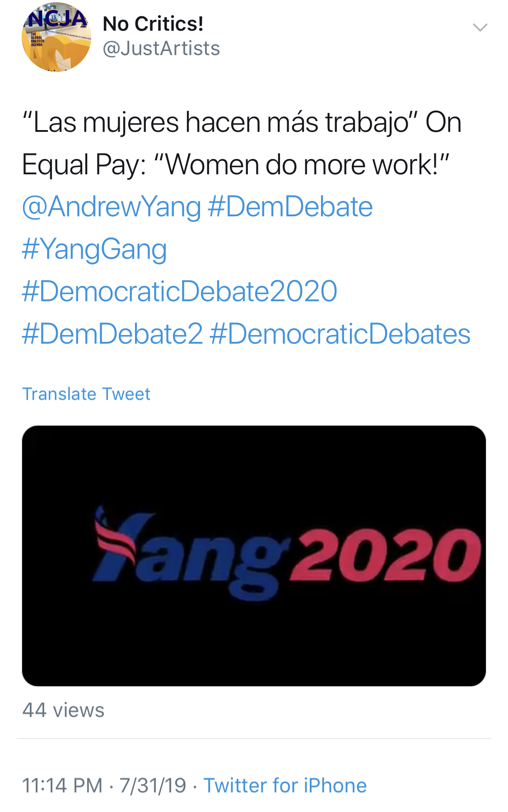
Task: Click the No Critics! display name
Action: pos(153,24)
